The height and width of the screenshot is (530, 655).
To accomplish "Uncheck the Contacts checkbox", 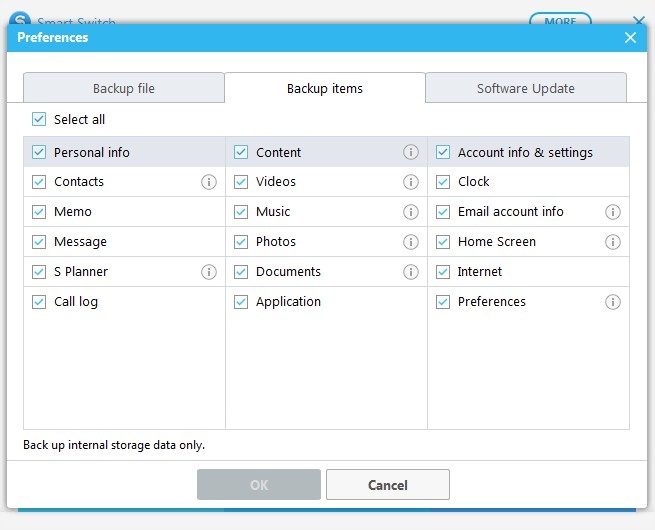I will click(x=39, y=182).
